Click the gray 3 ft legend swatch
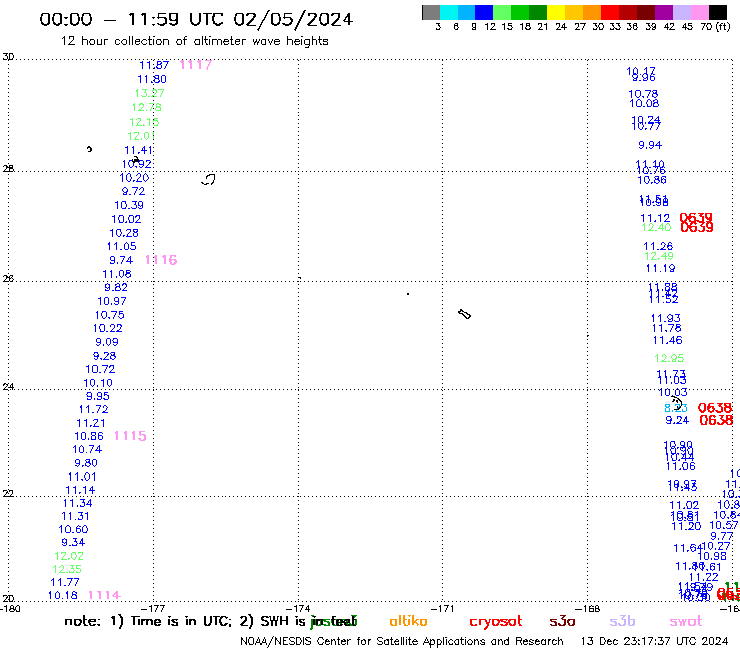Viewport: 740px width, 650px height. coord(431,12)
